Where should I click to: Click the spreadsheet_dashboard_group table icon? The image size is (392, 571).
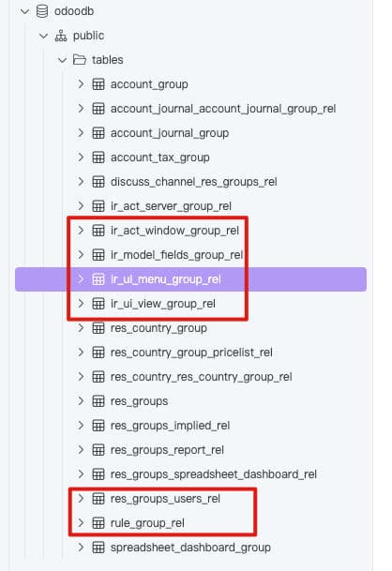[x=98, y=548]
